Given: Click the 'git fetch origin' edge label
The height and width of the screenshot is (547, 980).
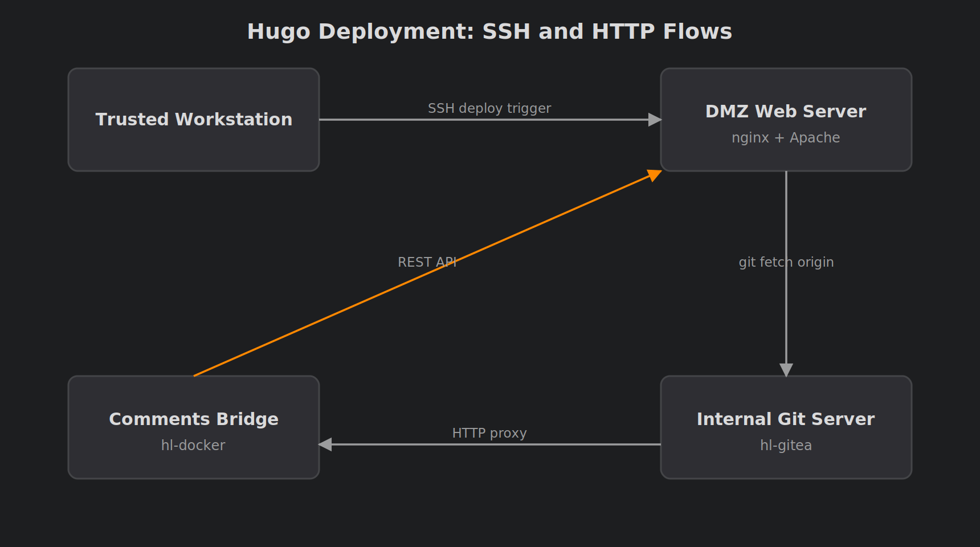Looking at the screenshot, I should coord(786,262).
